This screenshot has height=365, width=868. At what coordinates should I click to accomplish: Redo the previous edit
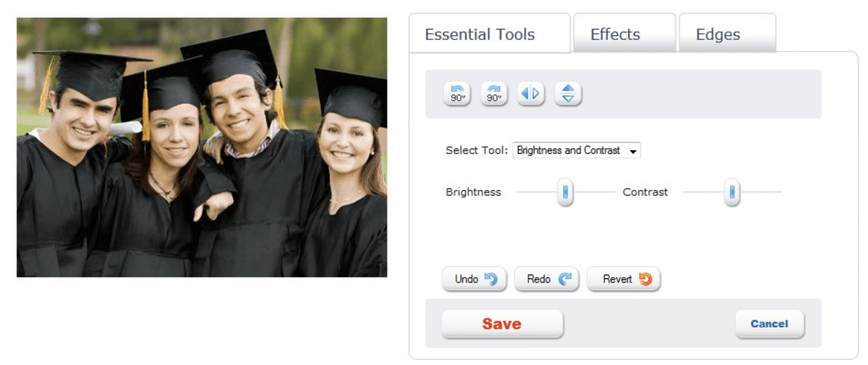pyautogui.click(x=546, y=279)
